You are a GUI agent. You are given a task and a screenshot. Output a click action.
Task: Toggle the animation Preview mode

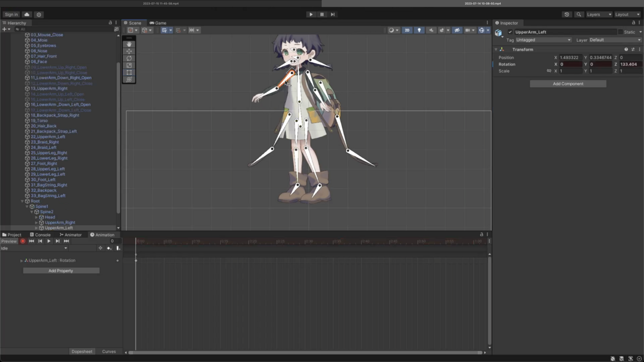point(9,241)
